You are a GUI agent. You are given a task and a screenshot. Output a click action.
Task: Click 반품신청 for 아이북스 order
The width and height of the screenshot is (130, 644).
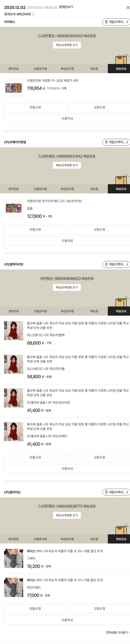[x=35, y=107]
